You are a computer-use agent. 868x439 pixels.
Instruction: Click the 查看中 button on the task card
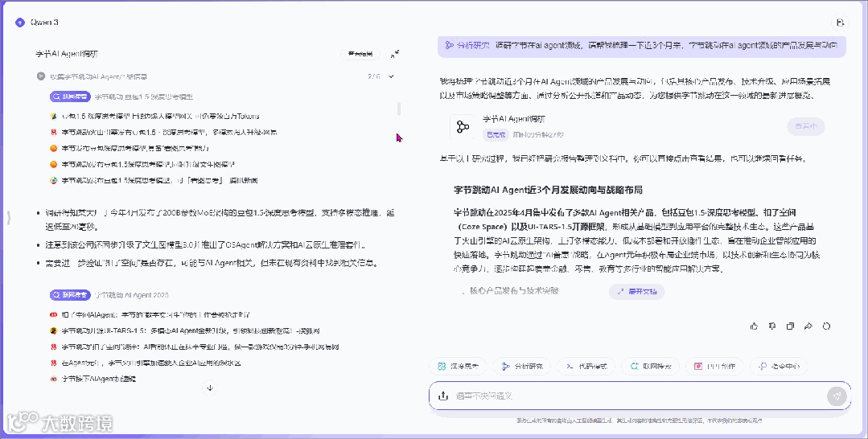click(805, 126)
